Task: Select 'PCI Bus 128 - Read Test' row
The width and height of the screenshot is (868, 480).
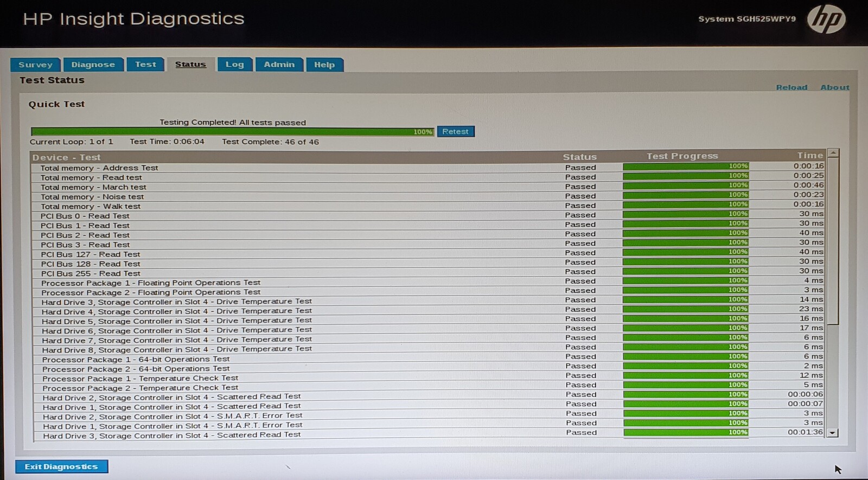Action: [428, 264]
